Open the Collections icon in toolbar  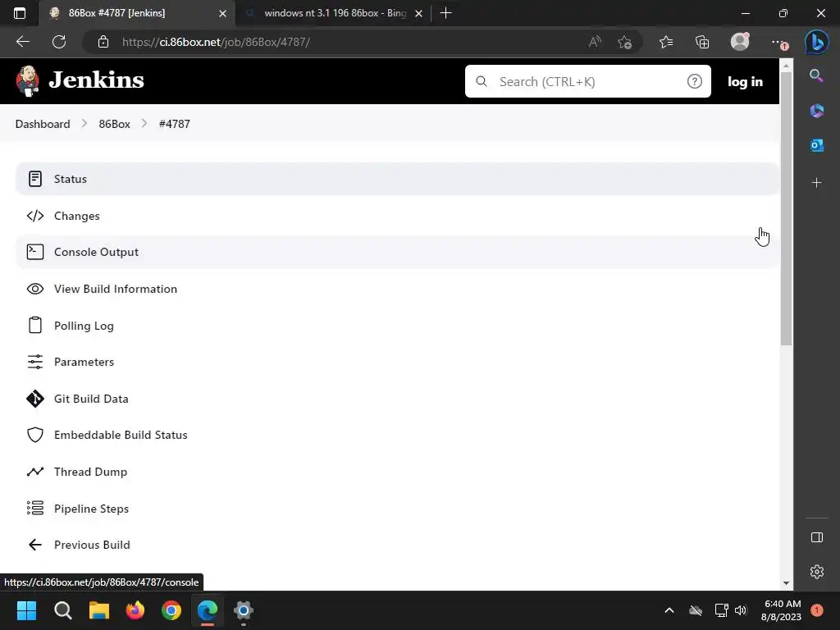702,42
